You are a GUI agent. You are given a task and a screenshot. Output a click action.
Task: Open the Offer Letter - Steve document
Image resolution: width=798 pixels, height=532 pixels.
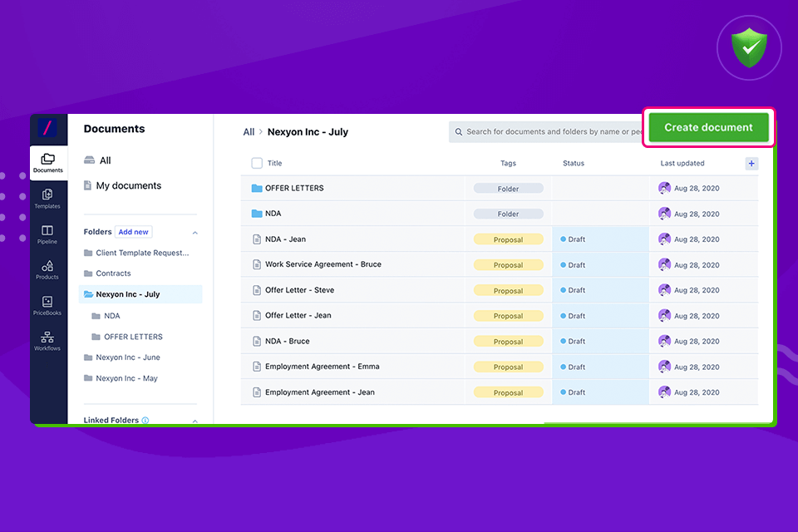point(300,290)
